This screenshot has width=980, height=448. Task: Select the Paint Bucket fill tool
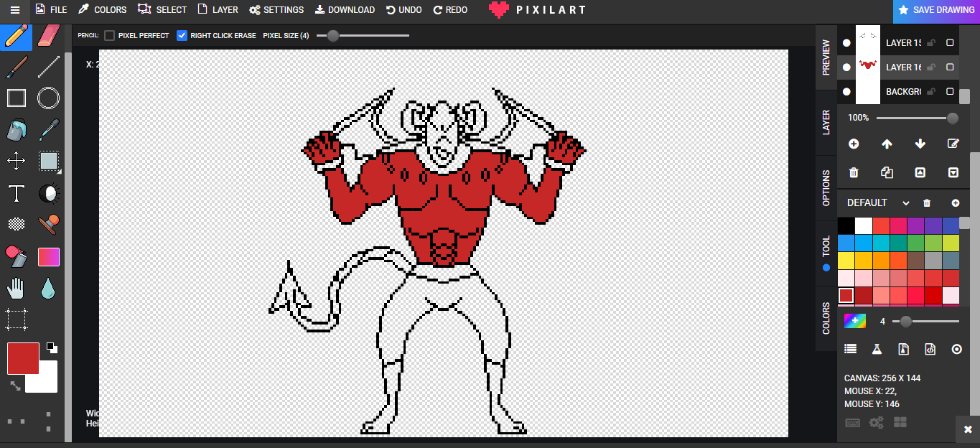[16, 130]
